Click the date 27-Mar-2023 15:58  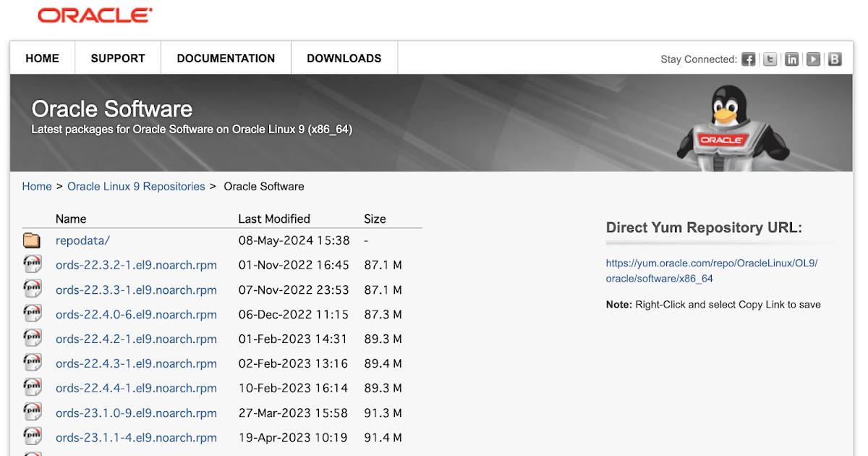tap(293, 413)
